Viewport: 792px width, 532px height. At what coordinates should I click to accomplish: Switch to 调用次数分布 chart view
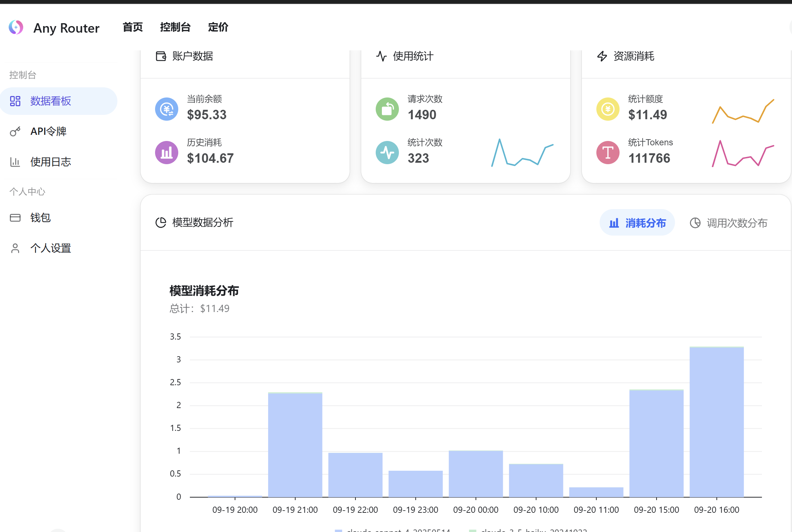tap(729, 223)
